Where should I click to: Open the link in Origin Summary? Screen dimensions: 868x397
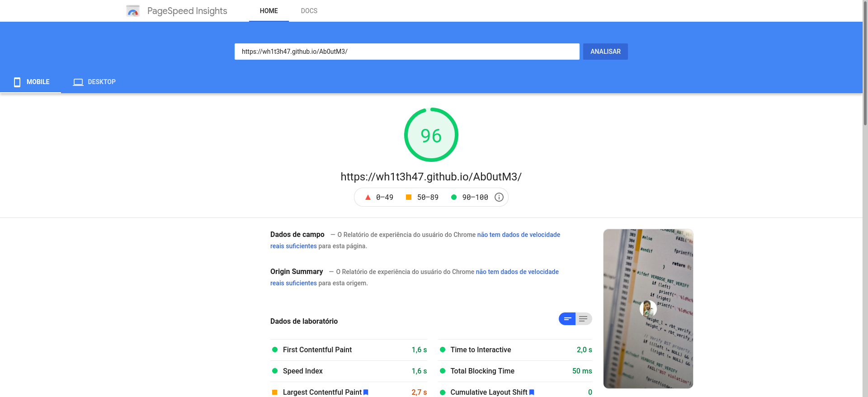point(517,272)
